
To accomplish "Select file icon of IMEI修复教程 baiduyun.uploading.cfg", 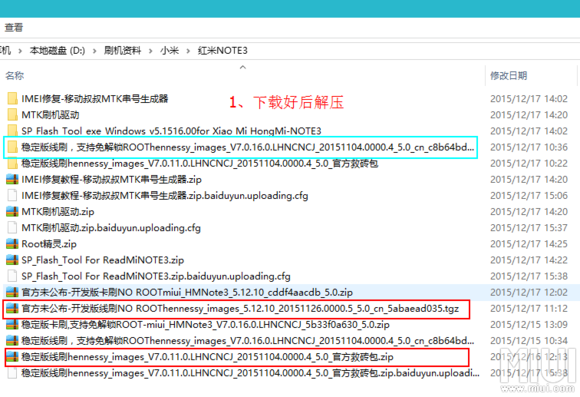I will [12, 195].
